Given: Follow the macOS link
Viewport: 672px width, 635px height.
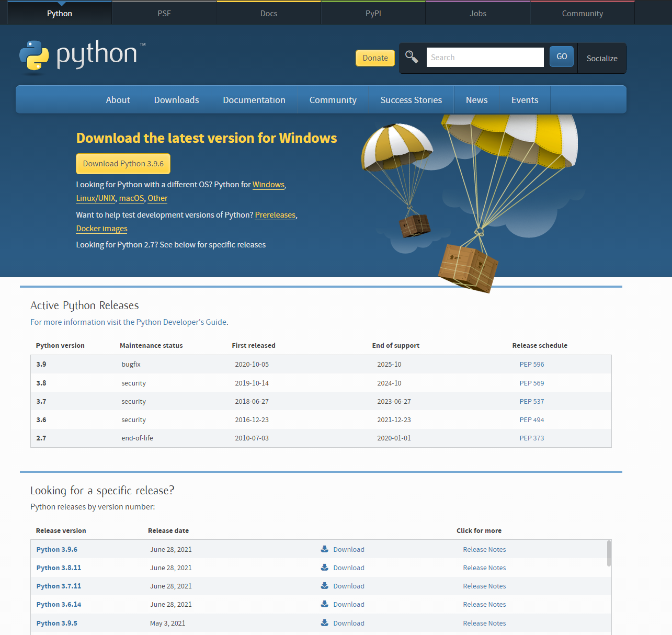Looking at the screenshot, I should click(131, 198).
